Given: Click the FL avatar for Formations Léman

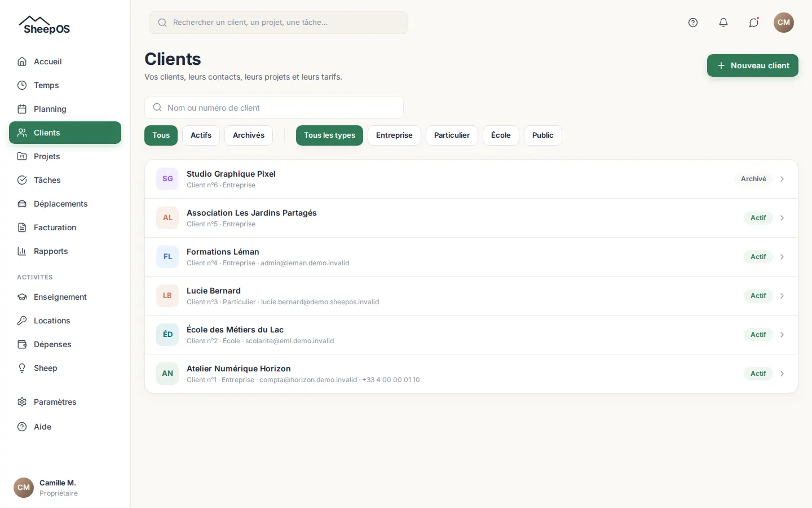Looking at the screenshot, I should tap(167, 257).
